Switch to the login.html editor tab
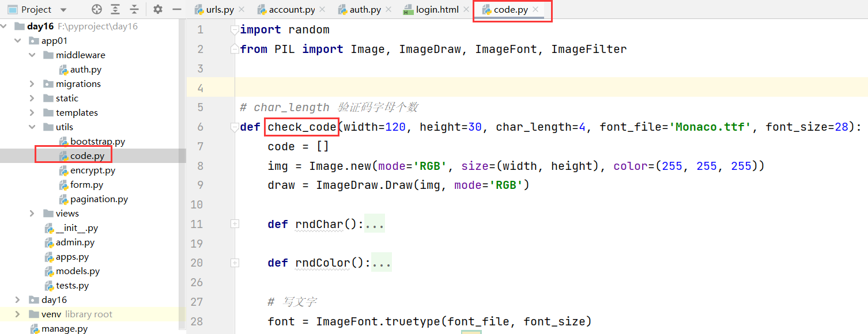The image size is (868, 334). tap(437, 10)
